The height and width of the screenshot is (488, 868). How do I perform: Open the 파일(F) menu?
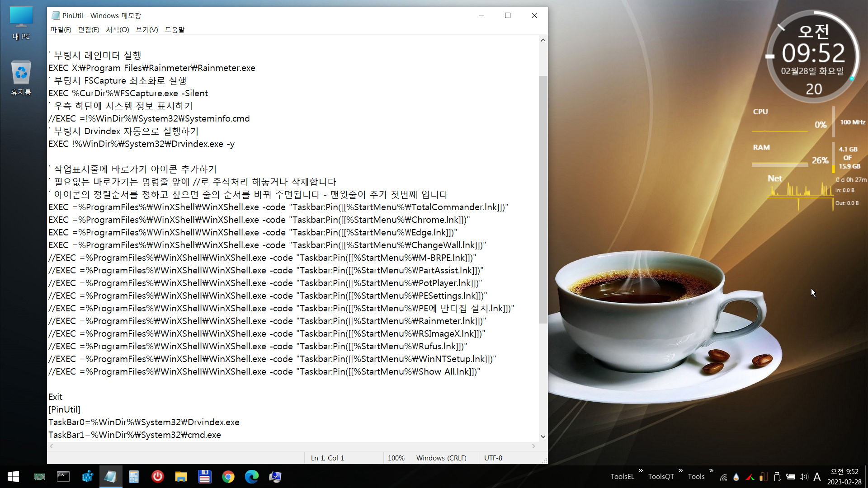click(x=61, y=30)
